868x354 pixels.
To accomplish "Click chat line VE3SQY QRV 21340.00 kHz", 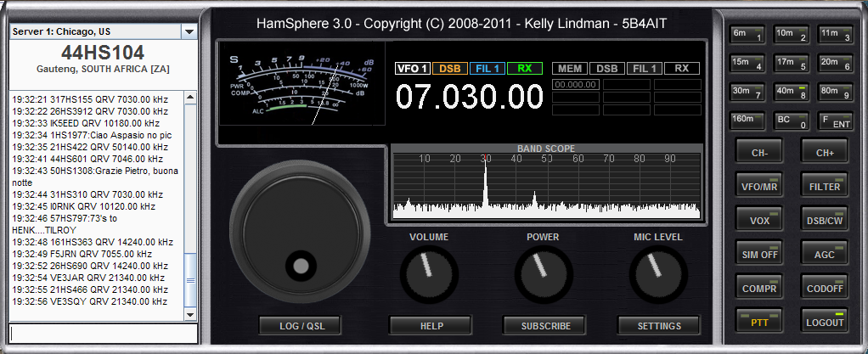I will (x=90, y=301).
